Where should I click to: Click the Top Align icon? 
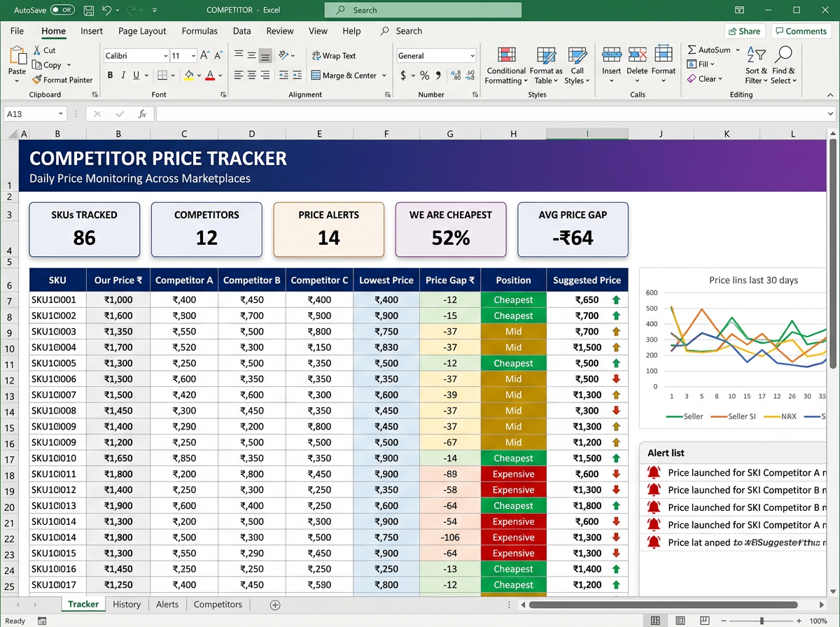tap(239, 55)
